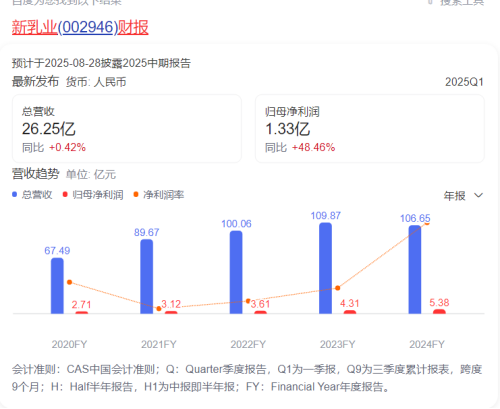The width and height of the screenshot is (500, 409).
Task: Click the 同比 +0.42% revenue change
Action: [x=54, y=147]
